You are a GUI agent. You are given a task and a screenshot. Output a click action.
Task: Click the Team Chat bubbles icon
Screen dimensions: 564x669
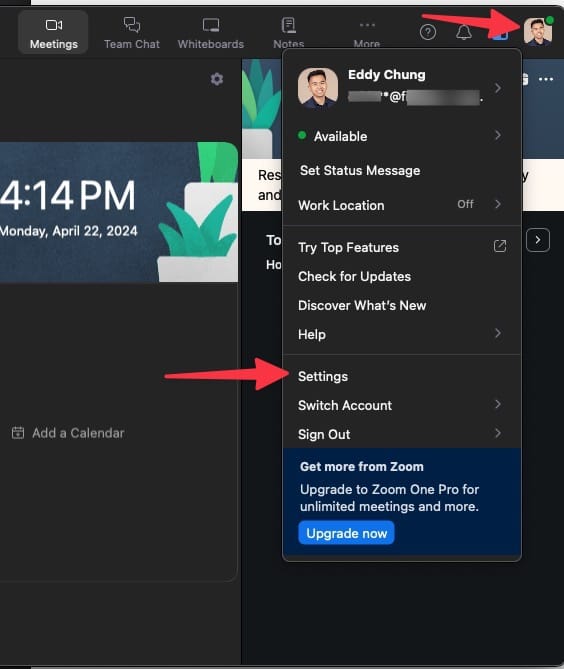click(132, 25)
